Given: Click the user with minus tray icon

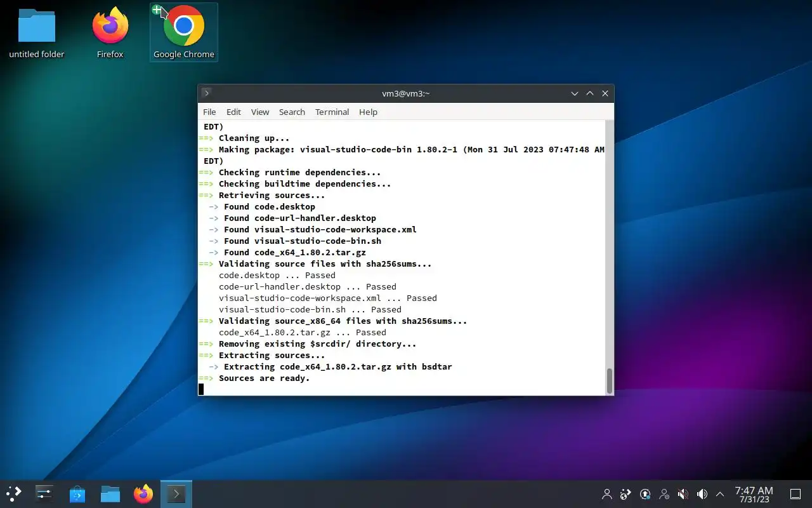Looking at the screenshot, I should [664, 494].
